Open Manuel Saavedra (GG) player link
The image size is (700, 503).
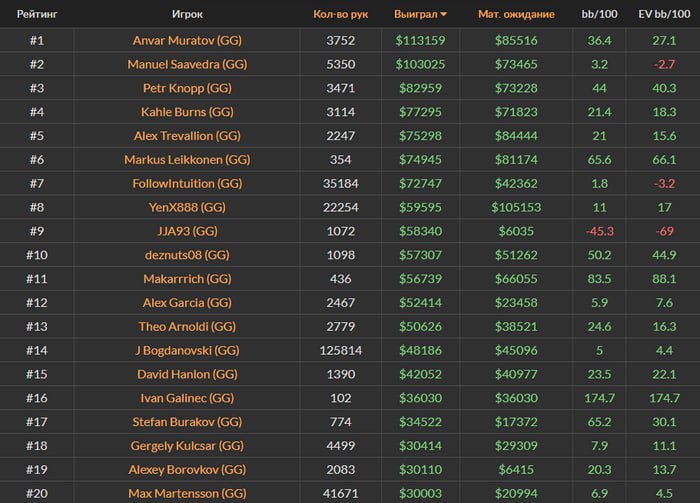click(x=188, y=64)
